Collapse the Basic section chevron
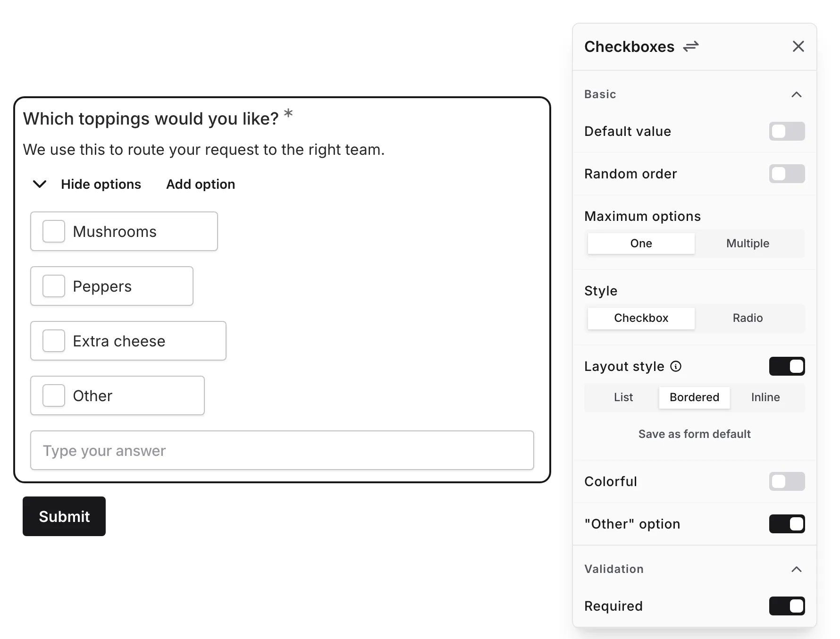840x639 pixels. point(797,94)
